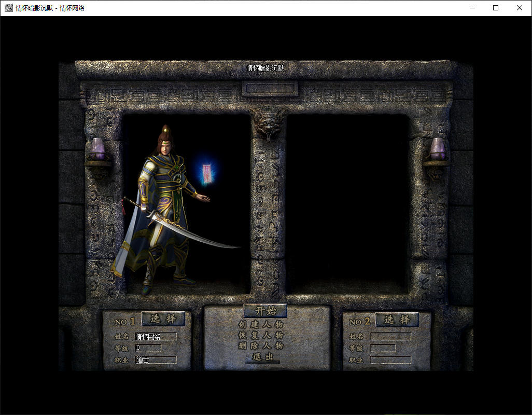Exit the game with 退出
532x415 pixels.
(262, 357)
